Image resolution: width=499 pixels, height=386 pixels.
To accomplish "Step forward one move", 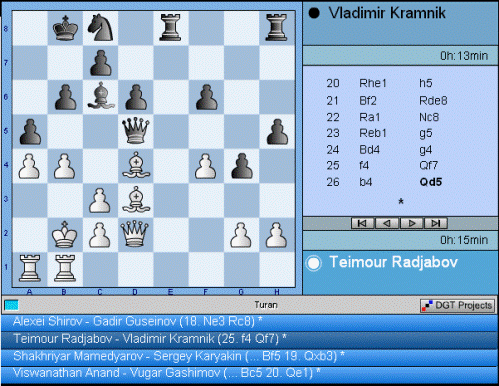I will [x=412, y=223].
